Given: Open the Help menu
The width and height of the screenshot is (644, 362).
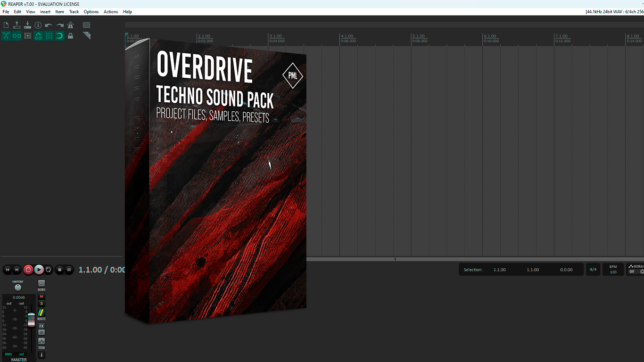Looking at the screenshot, I should point(127,12).
